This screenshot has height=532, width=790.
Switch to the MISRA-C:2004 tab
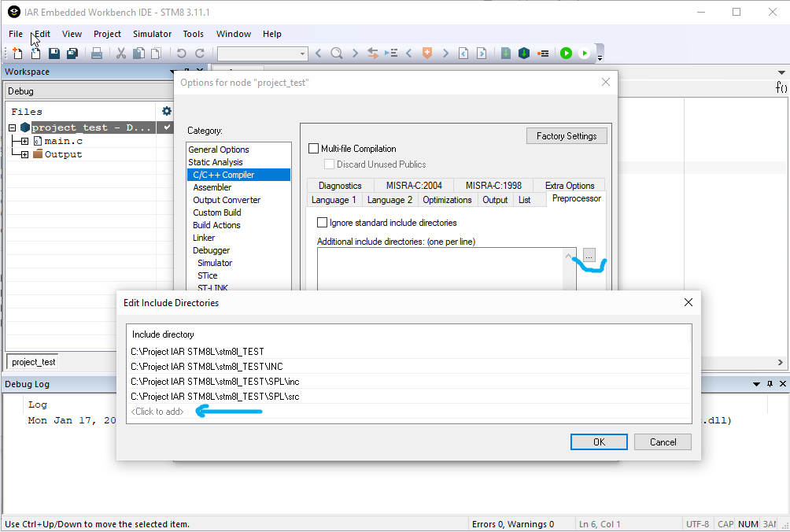pyautogui.click(x=414, y=186)
